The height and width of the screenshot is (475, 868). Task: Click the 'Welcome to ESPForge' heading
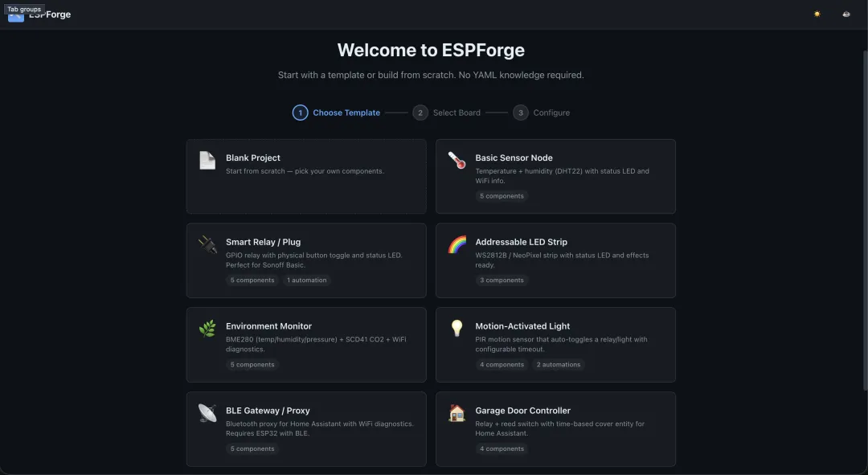[x=431, y=50]
